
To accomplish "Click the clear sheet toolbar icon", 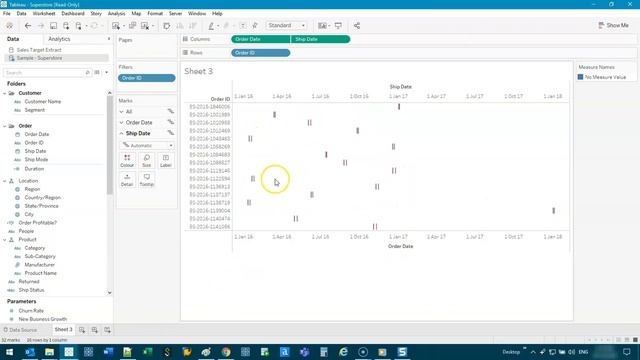I will (x=145, y=26).
